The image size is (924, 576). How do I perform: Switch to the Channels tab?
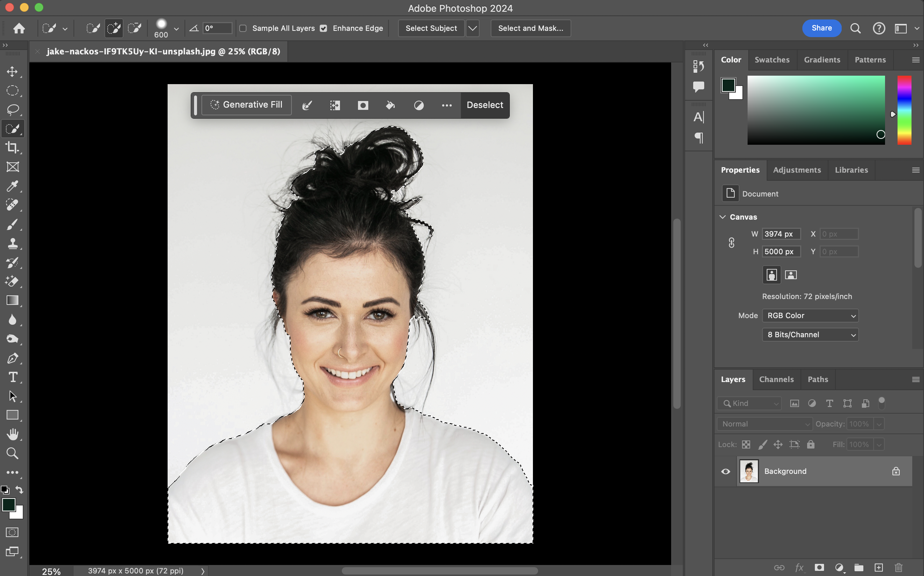[x=776, y=379]
